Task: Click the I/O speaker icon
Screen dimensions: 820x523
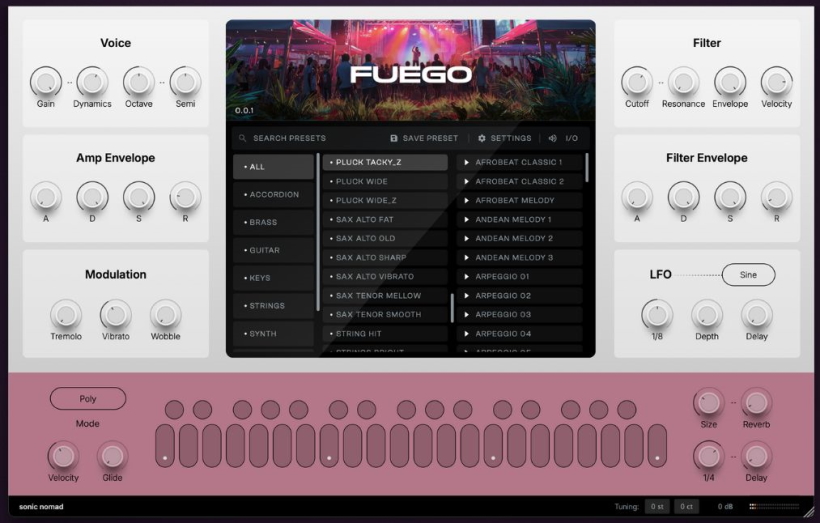Action: [553, 139]
